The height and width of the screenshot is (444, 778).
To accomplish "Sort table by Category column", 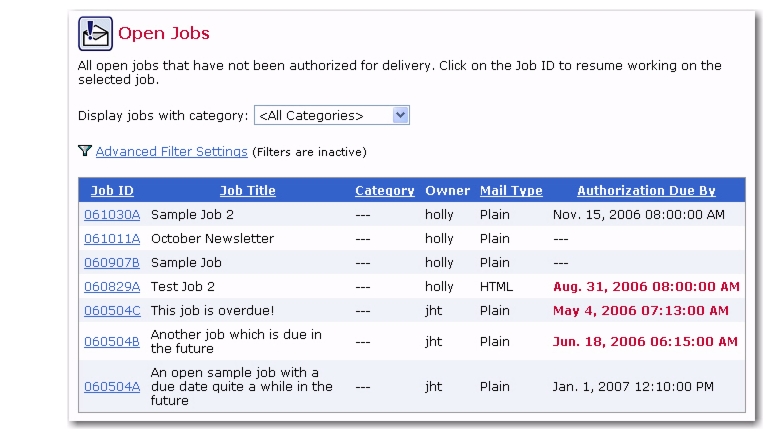I will point(385,190).
